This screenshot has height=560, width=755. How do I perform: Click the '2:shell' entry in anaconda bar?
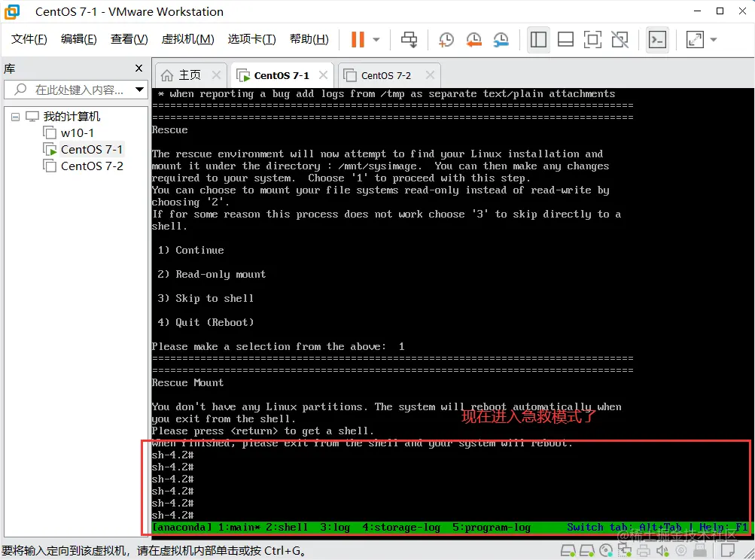[x=287, y=527]
